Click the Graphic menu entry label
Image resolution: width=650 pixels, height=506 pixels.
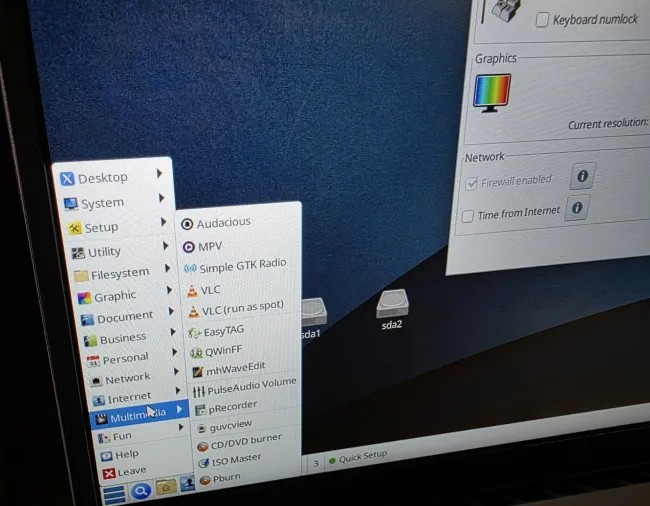coord(115,296)
